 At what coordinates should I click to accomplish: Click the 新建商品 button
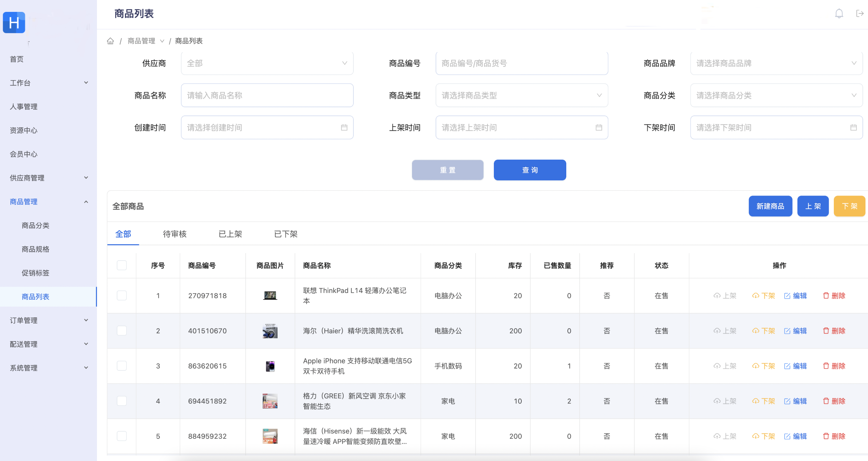770,206
